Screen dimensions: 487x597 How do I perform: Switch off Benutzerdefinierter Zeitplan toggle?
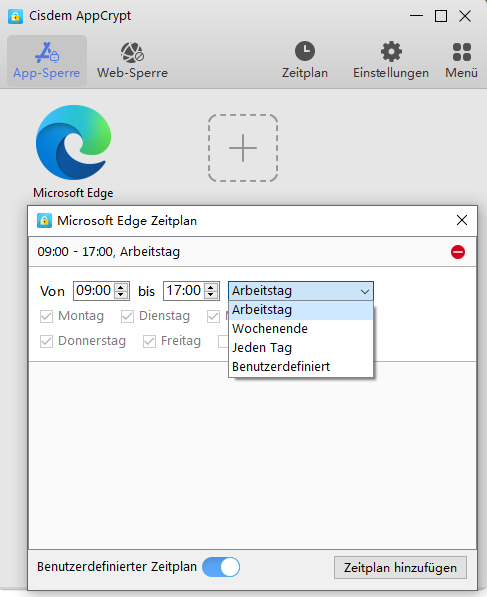(x=221, y=567)
